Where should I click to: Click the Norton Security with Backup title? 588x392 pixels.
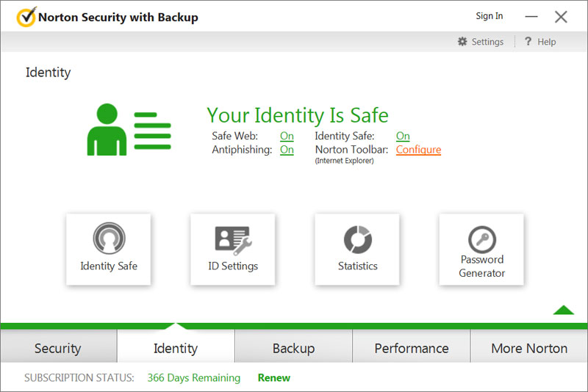[118, 17]
